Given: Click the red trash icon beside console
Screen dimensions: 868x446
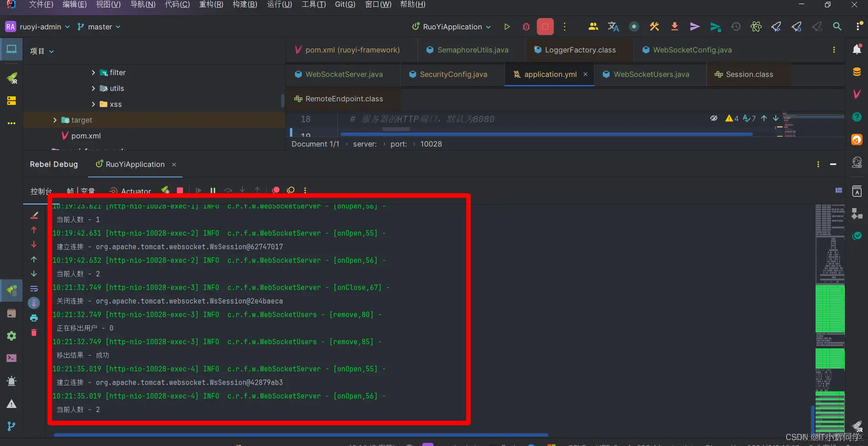Looking at the screenshot, I should (x=34, y=332).
